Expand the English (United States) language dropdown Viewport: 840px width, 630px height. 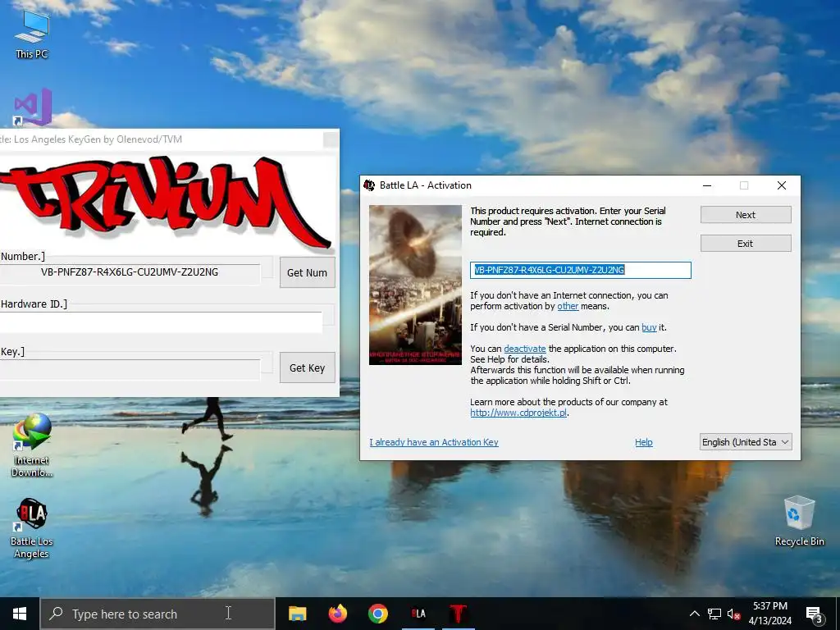coord(746,442)
